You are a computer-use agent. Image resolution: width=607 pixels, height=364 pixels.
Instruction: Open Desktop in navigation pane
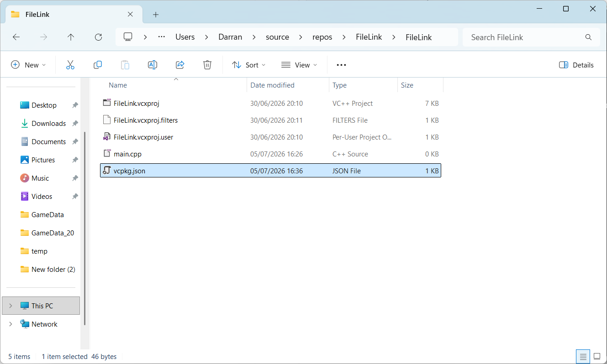(44, 105)
